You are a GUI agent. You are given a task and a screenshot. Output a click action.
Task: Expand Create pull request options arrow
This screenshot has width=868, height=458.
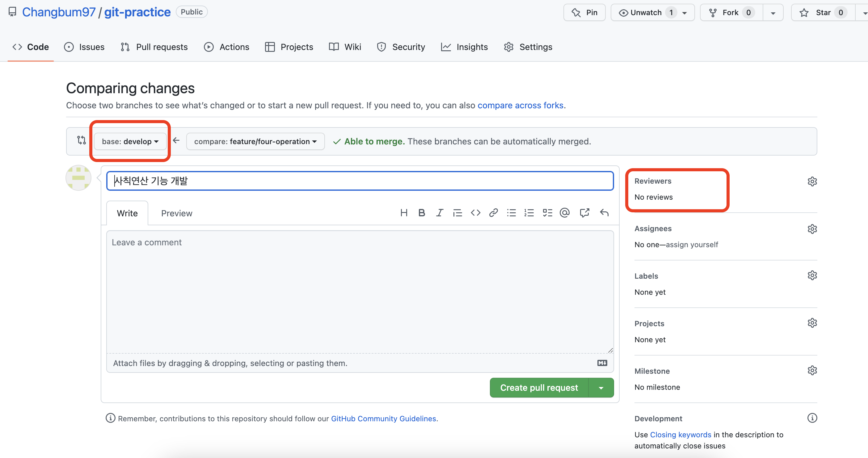click(601, 388)
